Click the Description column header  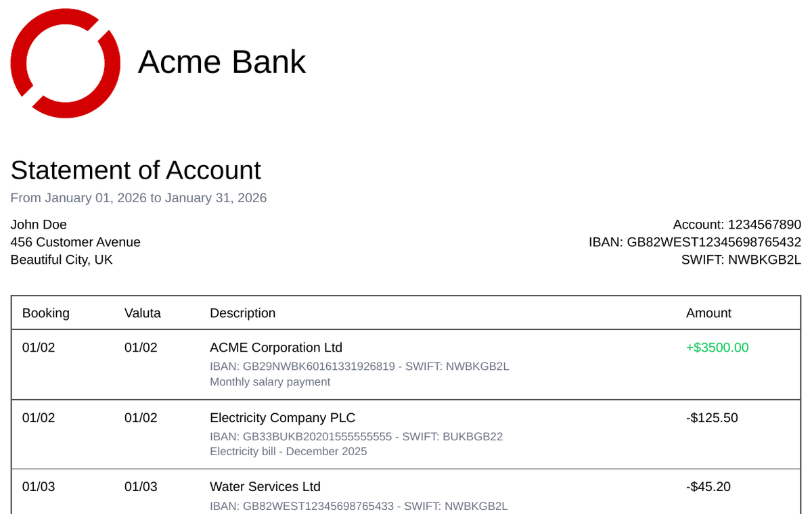pyautogui.click(x=243, y=313)
